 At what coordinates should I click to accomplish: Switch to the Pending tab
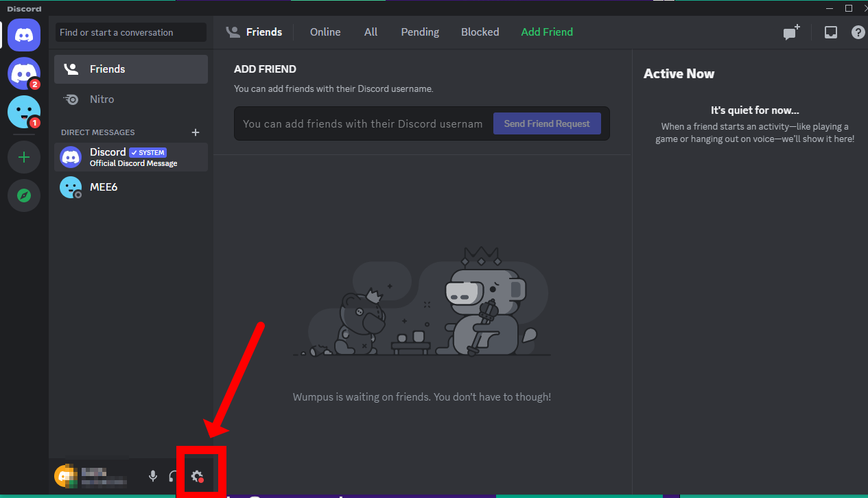(x=420, y=32)
